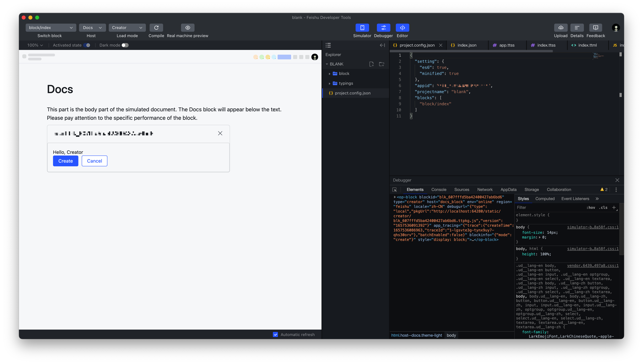Enable Dark mode
The height and width of the screenshot is (364, 643).
tap(125, 45)
